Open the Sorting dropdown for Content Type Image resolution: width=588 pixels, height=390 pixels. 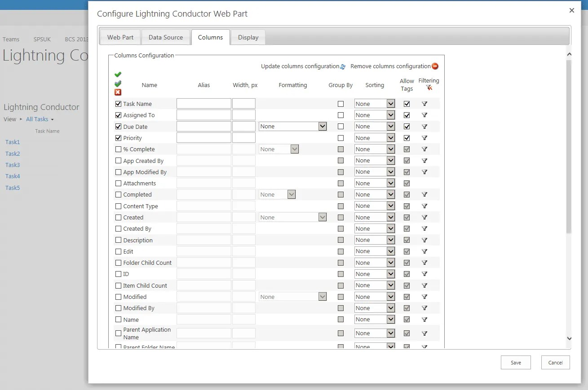pyautogui.click(x=375, y=206)
